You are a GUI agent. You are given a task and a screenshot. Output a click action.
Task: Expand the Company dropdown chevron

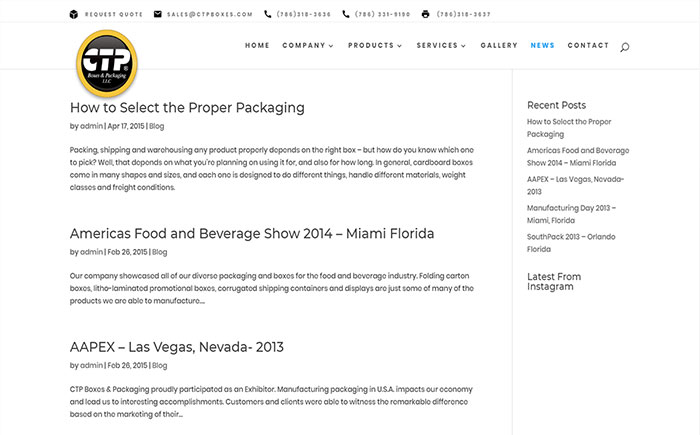(331, 46)
